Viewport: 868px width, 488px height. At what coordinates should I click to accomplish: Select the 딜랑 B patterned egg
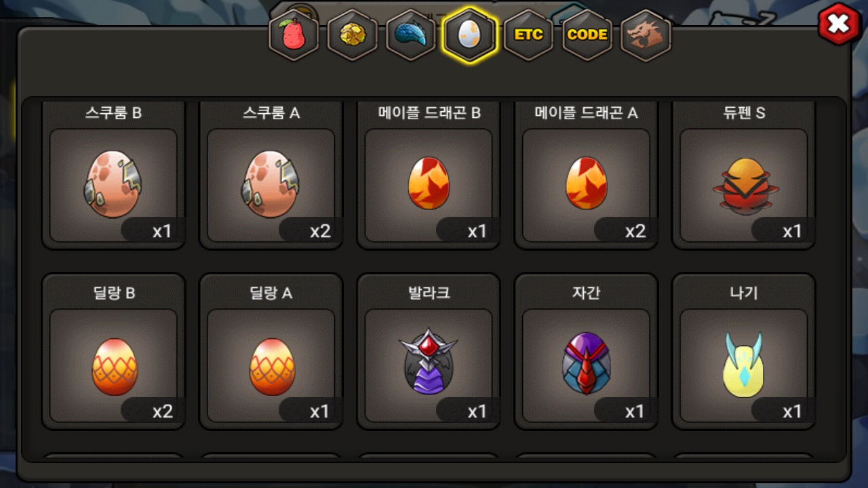coord(113,366)
